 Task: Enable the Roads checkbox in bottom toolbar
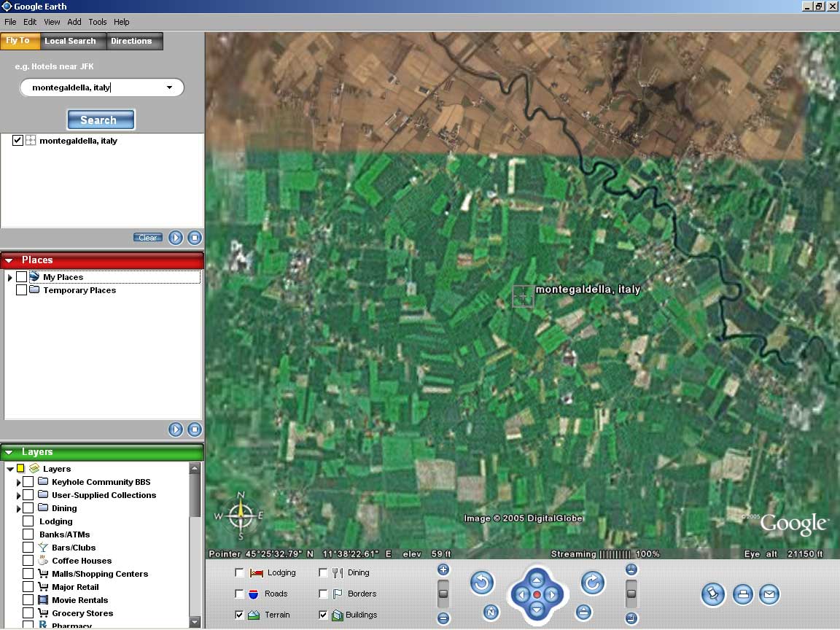[239, 594]
